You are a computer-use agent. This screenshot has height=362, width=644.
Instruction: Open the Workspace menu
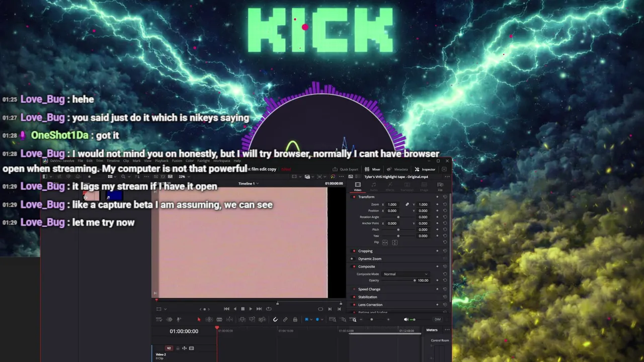pyautogui.click(x=221, y=160)
